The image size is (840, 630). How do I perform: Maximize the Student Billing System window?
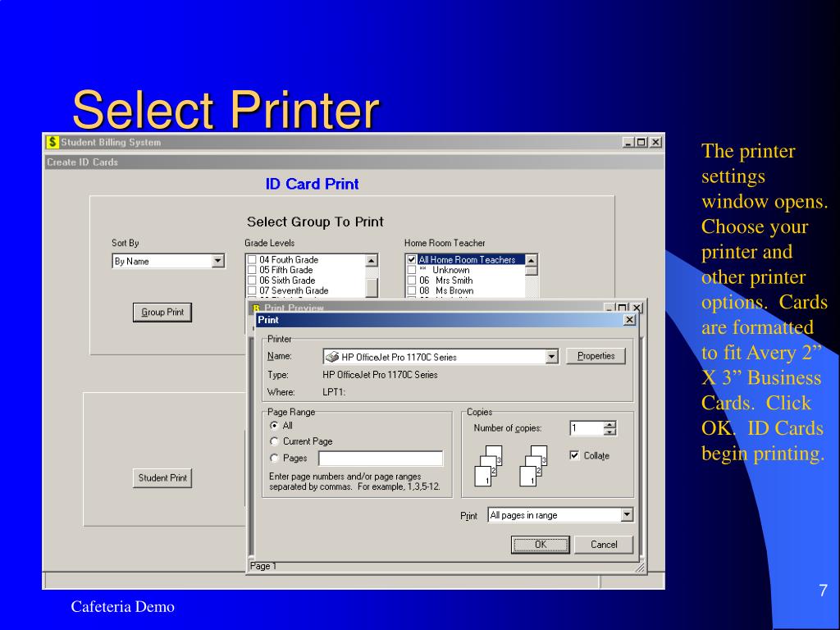click(641, 142)
